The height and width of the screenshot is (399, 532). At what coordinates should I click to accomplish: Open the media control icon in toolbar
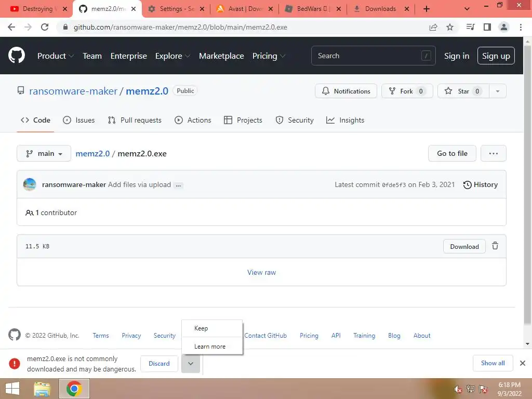[470, 27]
